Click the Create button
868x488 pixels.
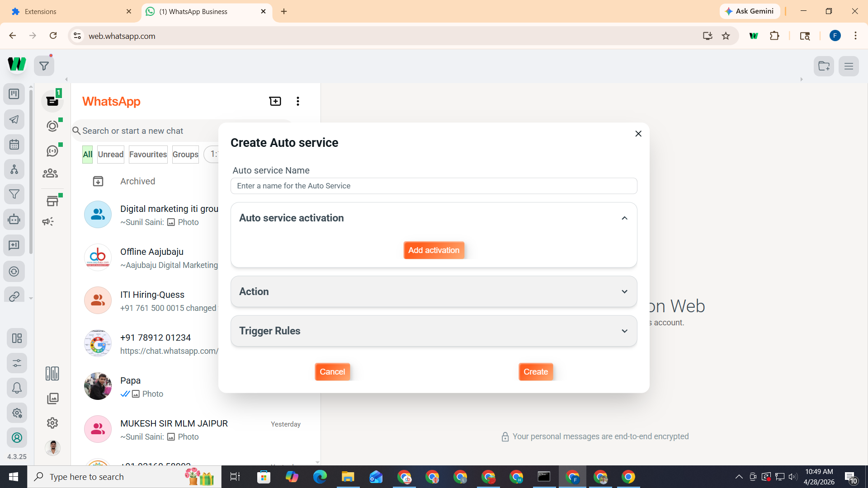[x=536, y=372]
